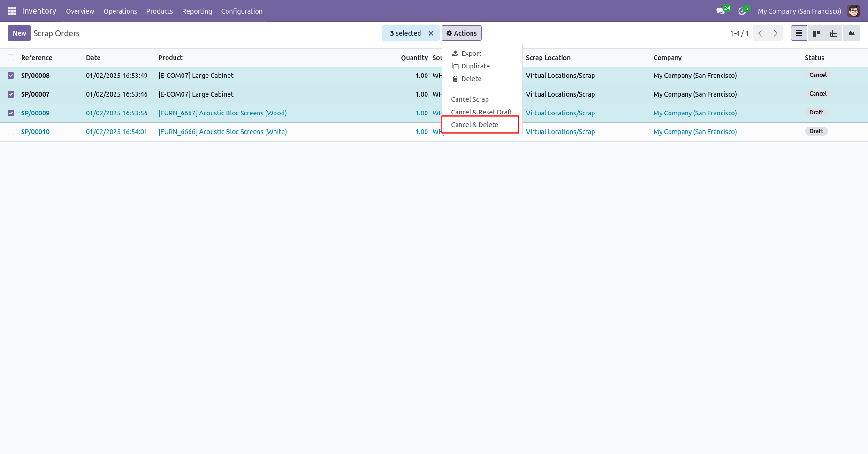Choose Cancel & Delete action
The image size is (868, 454).
pyautogui.click(x=482, y=125)
